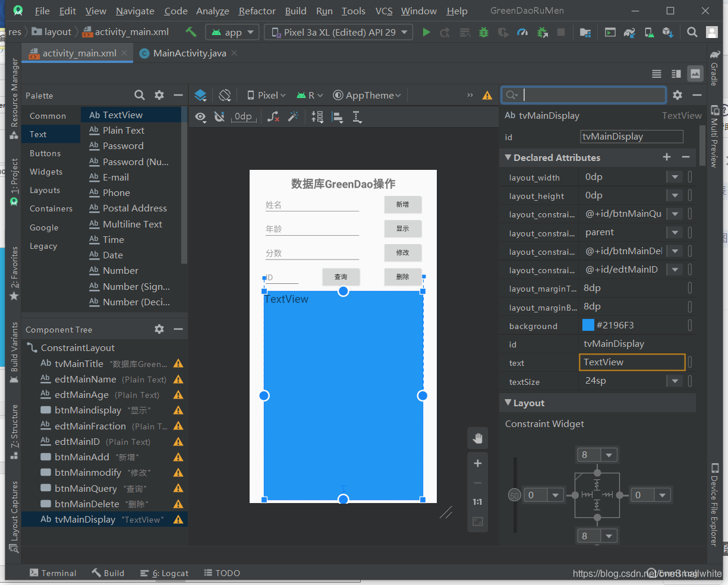Screen dimensions: 728x585
Task: Open the Pixel preview device dropdown
Action: (266, 95)
